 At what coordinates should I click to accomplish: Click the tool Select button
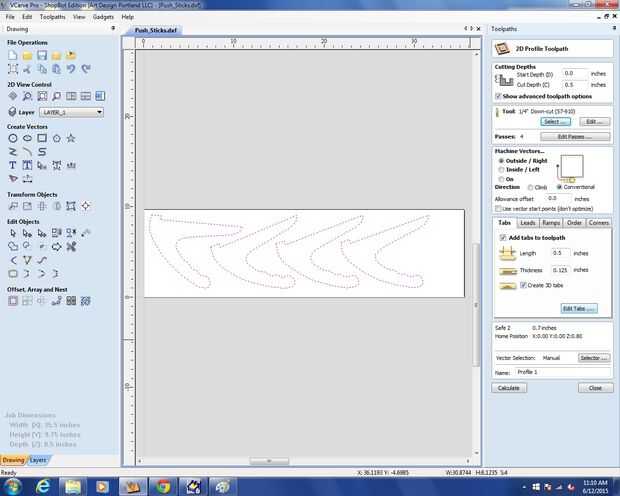pyautogui.click(x=556, y=122)
